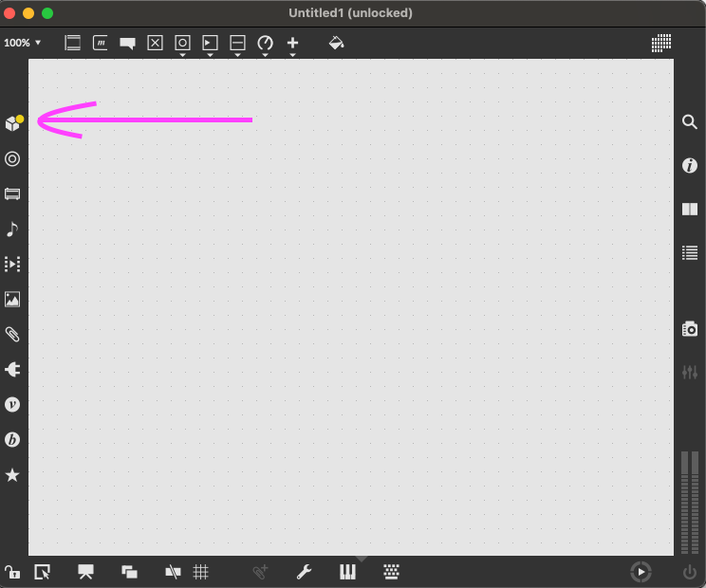Open the 100% zoom level dropdown
Viewport: 706px width, 588px height.
22,43
